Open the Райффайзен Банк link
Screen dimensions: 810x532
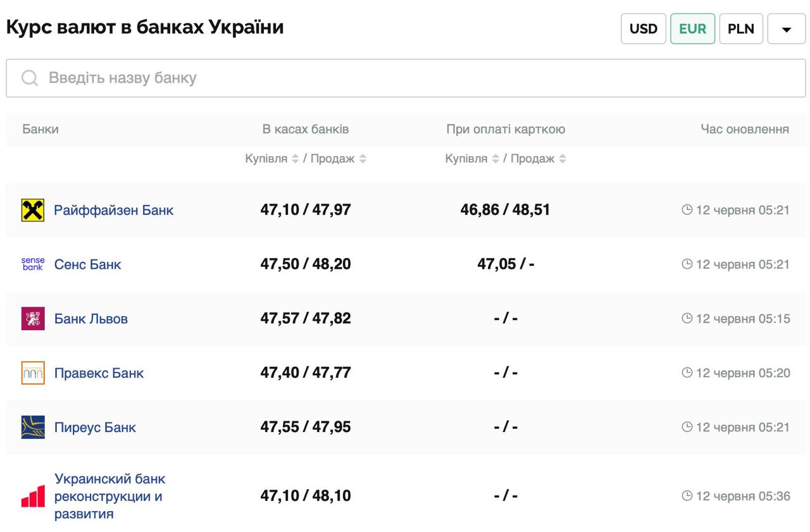coord(113,210)
